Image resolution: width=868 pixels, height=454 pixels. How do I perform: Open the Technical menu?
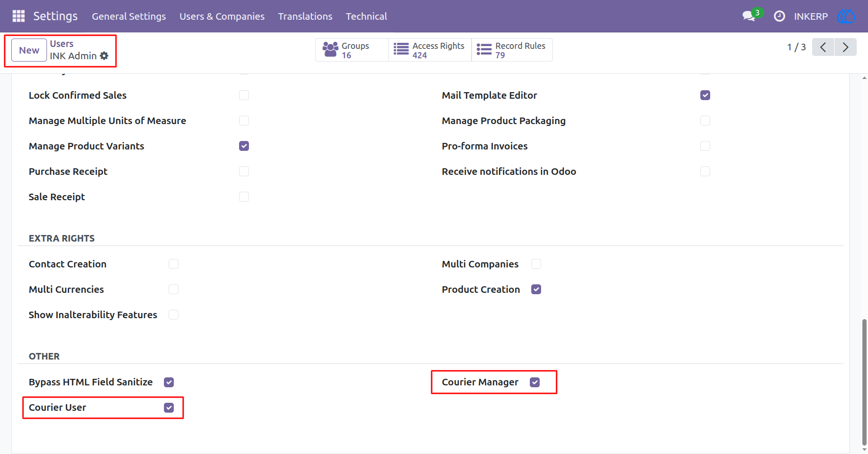366,16
